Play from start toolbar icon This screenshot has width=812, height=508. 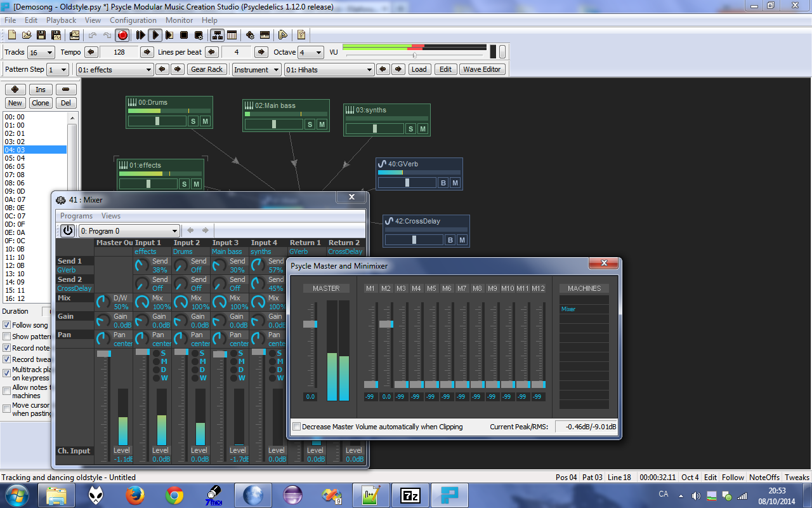tap(141, 35)
